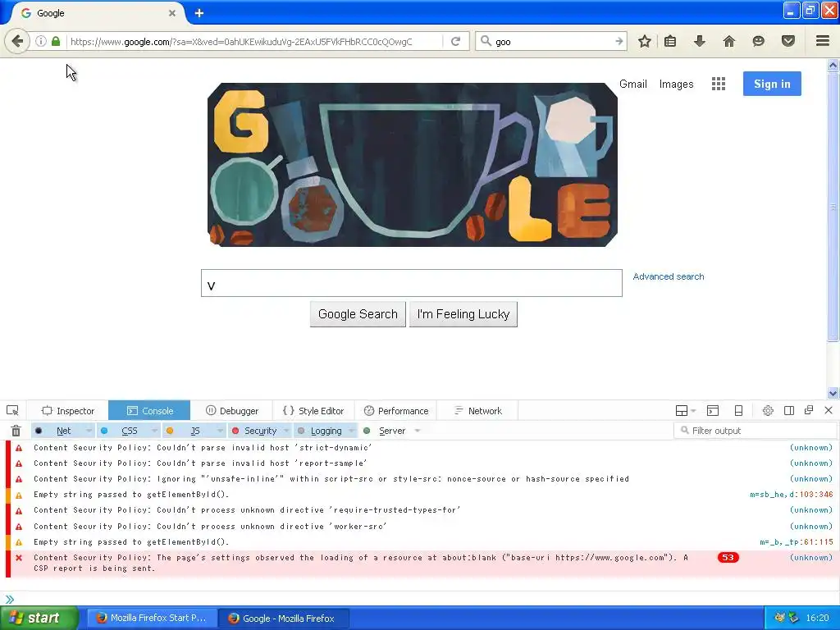
Task: Open the Advanced search link
Action: click(669, 276)
